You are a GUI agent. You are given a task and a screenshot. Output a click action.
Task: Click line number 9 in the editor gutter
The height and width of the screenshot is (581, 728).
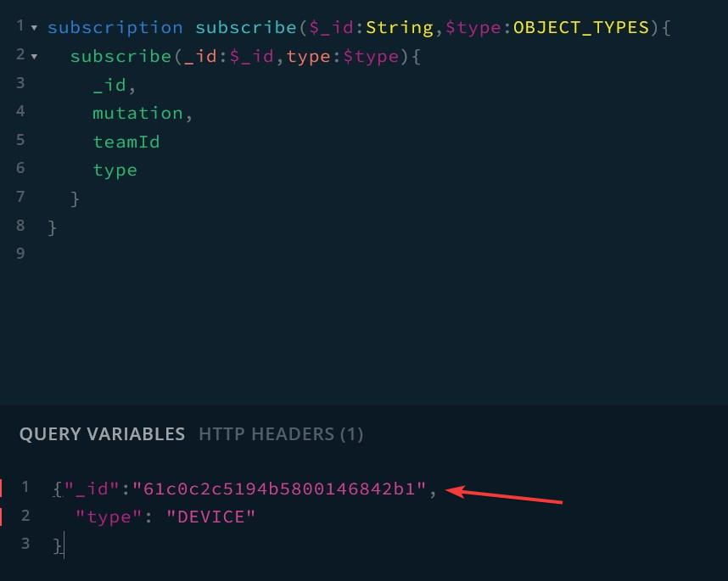pos(20,254)
